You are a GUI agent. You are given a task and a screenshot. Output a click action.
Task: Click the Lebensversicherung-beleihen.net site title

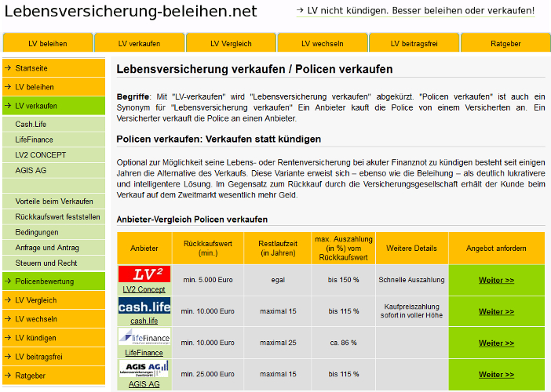(130, 12)
